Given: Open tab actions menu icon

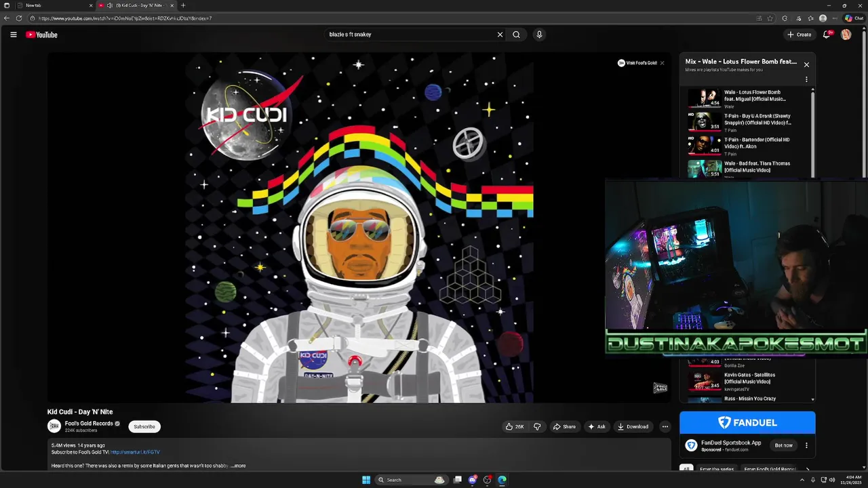Looking at the screenshot, I should pyautogui.click(x=7, y=5).
